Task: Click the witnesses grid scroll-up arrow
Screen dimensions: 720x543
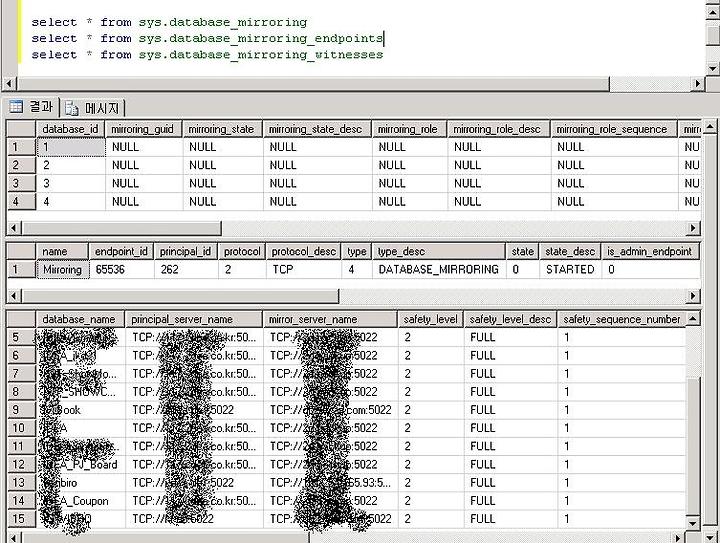Action: click(x=693, y=318)
